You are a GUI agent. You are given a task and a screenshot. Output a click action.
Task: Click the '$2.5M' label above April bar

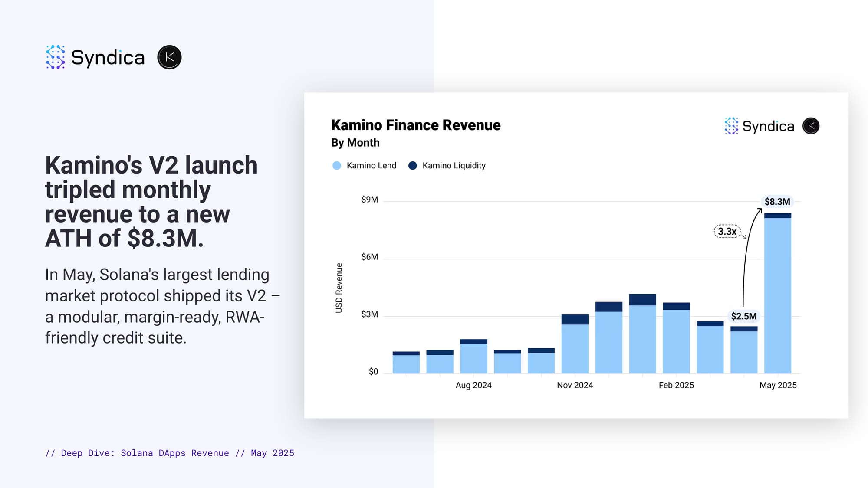tap(744, 316)
